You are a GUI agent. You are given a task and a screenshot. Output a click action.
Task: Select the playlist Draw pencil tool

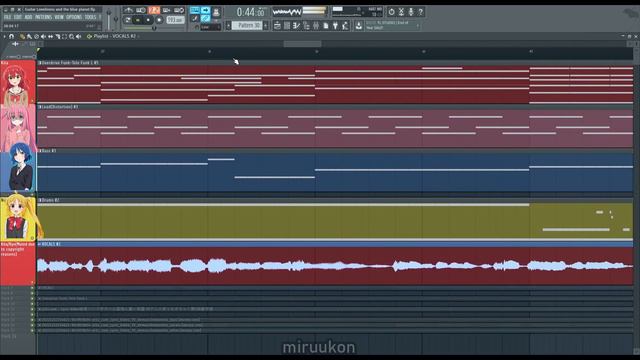pyautogui.click(x=22, y=36)
